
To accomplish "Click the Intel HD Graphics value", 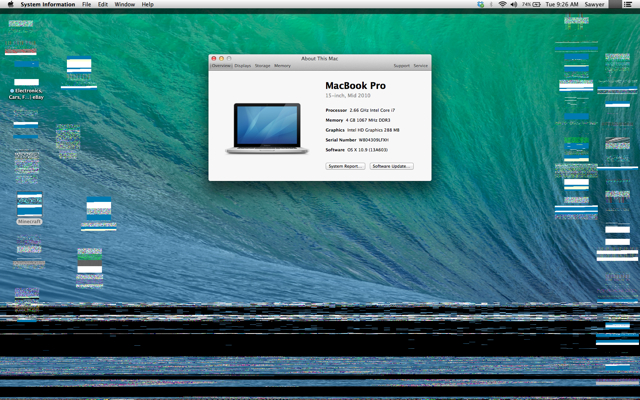I will point(373,130).
